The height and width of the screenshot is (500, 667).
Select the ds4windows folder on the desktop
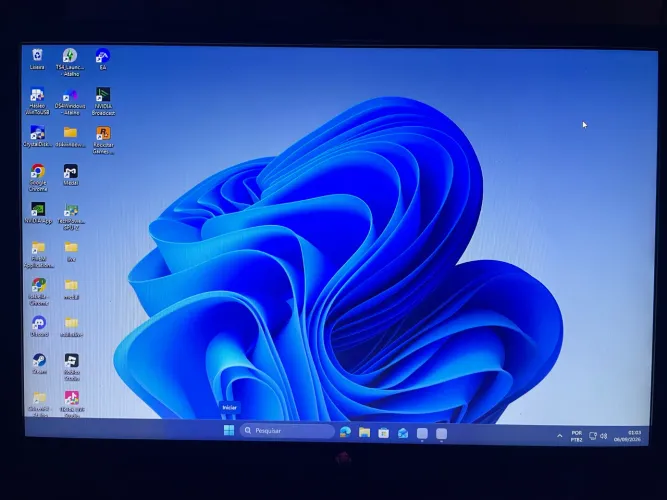click(71, 137)
